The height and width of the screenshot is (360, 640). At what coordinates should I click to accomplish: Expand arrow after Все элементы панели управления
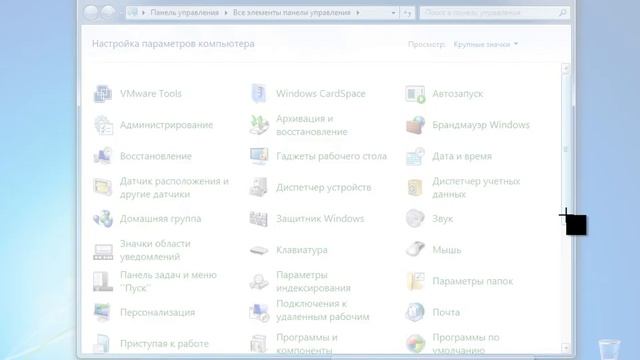tap(358, 13)
